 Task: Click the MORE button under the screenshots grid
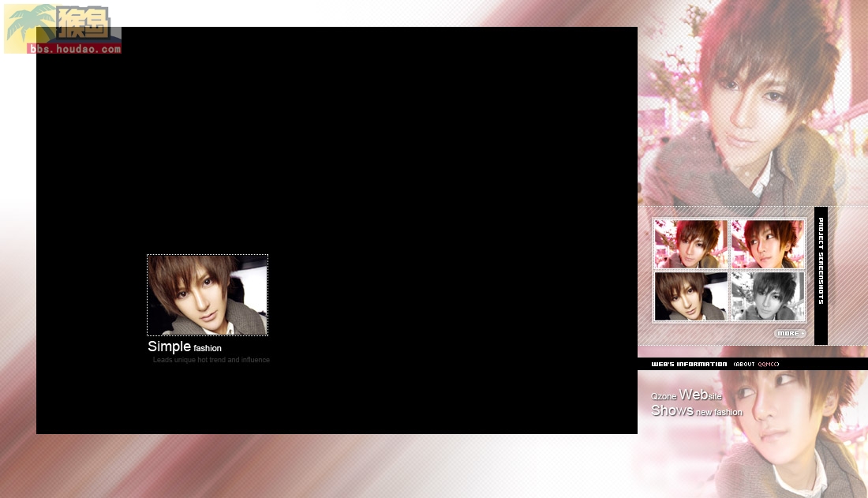[x=790, y=334]
